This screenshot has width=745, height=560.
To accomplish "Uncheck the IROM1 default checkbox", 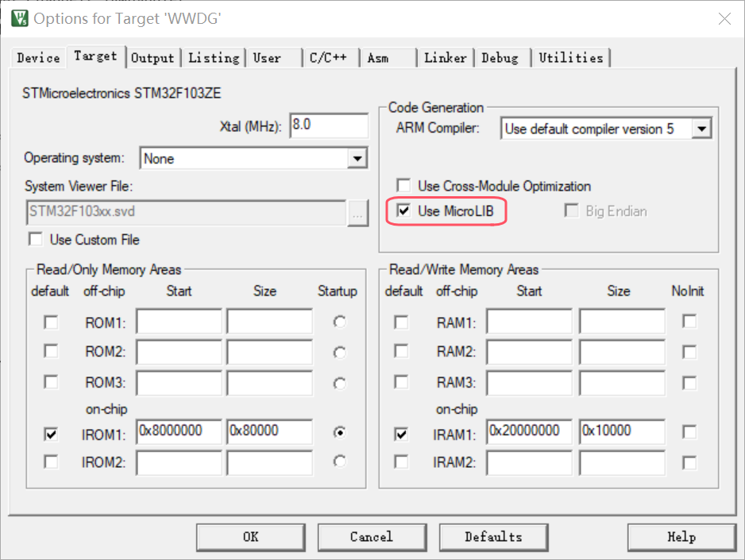I will click(x=51, y=434).
